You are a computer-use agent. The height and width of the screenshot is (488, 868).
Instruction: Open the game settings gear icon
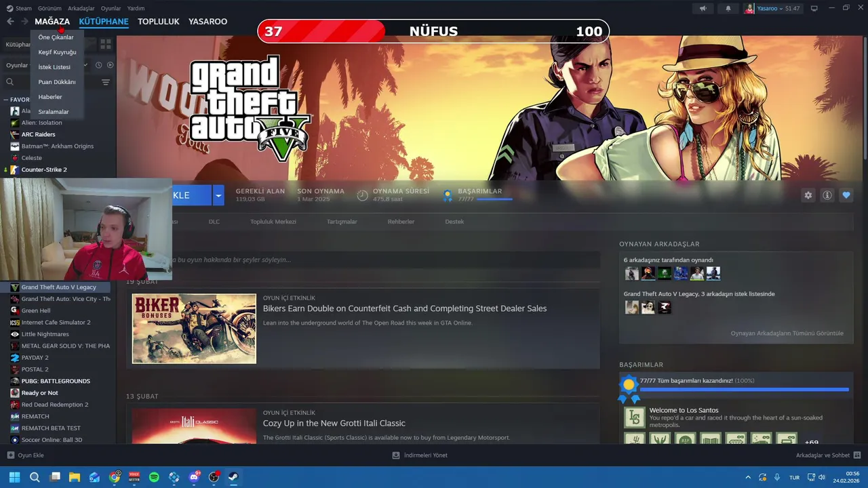click(808, 195)
